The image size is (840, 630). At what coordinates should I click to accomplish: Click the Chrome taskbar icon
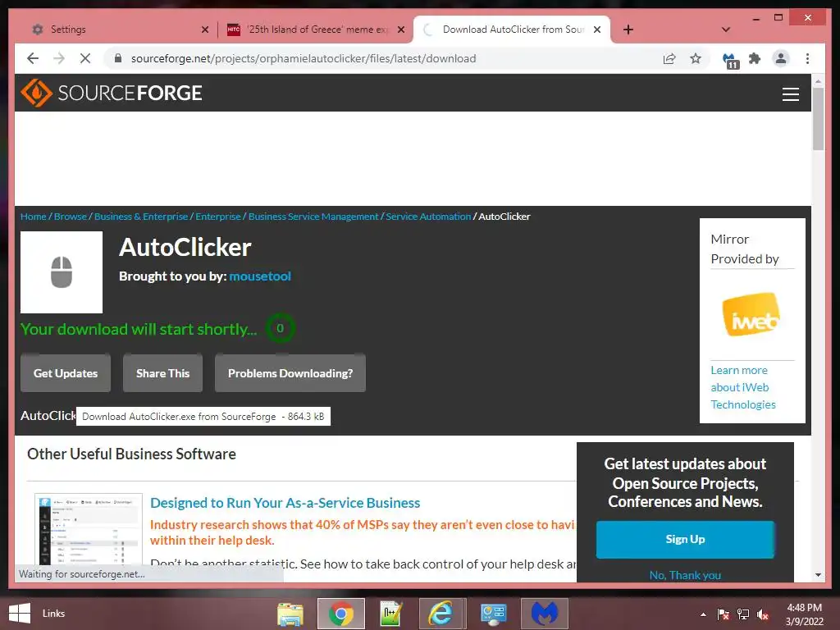point(340,614)
